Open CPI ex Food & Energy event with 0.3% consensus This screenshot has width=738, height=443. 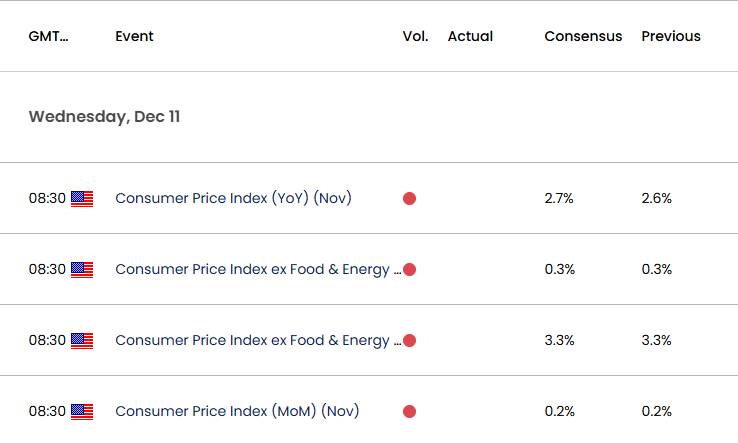pos(258,269)
